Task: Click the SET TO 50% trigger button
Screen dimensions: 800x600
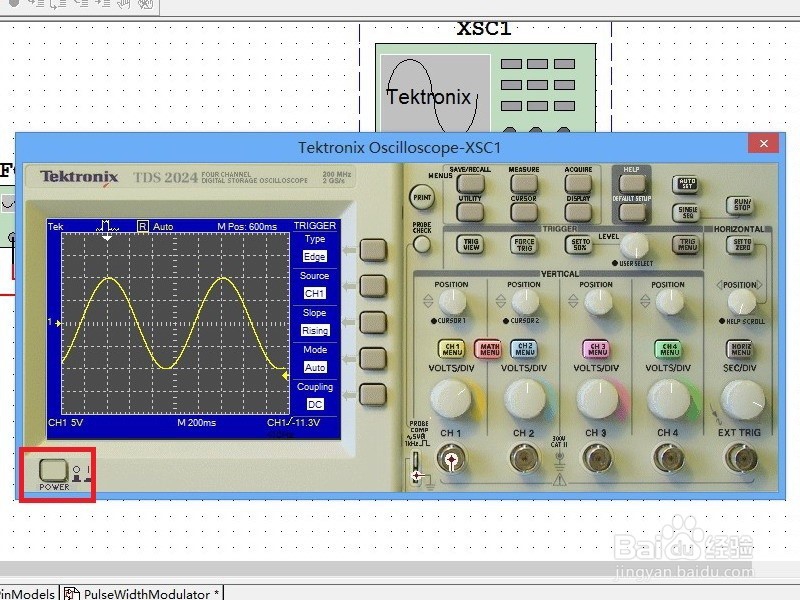Action: (579, 244)
